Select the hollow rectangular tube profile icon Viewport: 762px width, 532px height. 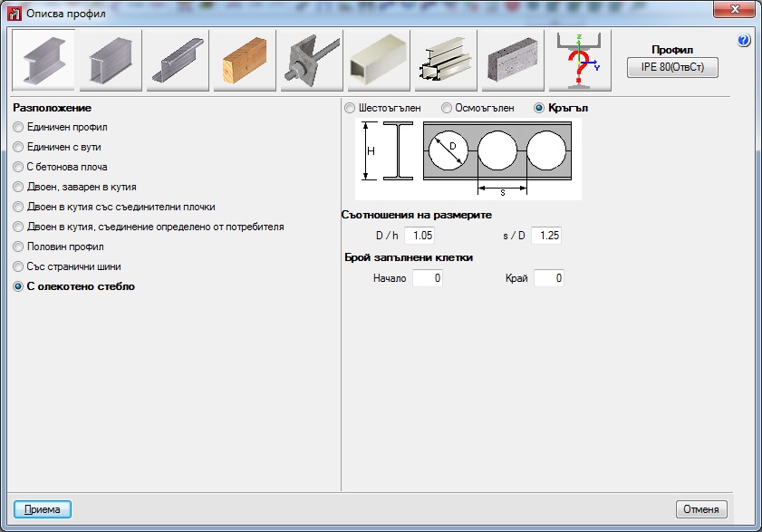coord(379,61)
